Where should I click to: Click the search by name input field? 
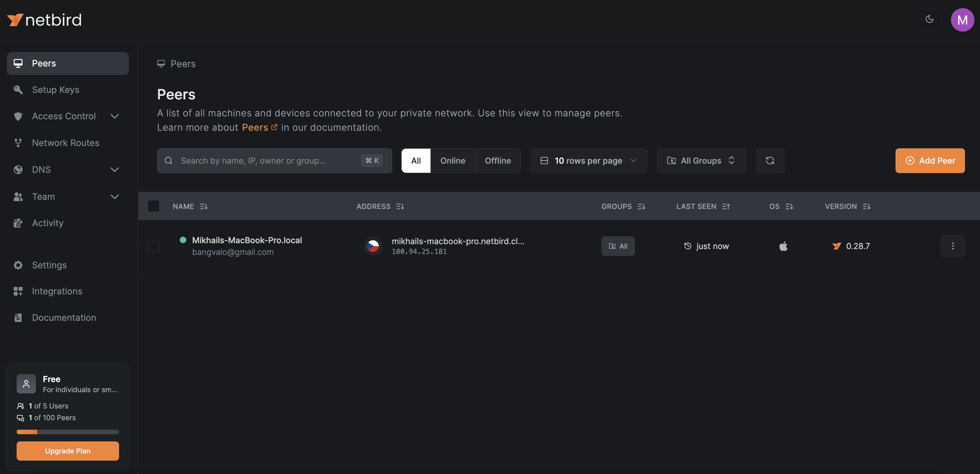(x=274, y=160)
